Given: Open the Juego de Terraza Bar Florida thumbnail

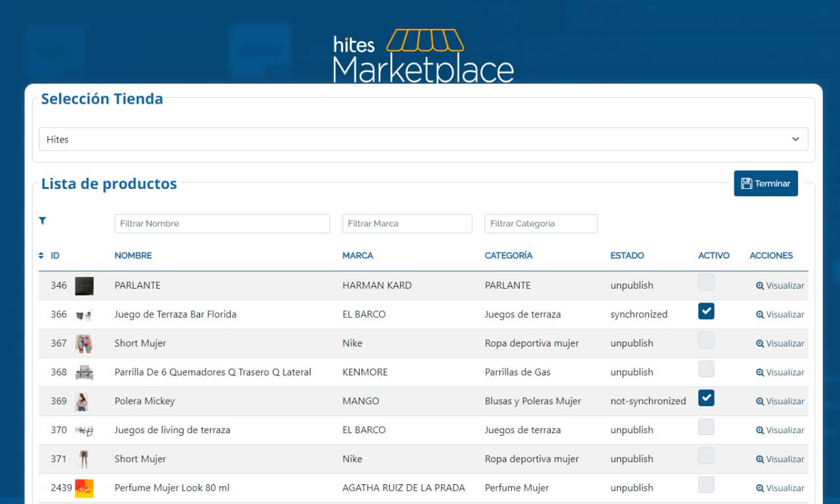Looking at the screenshot, I should 84,315.
